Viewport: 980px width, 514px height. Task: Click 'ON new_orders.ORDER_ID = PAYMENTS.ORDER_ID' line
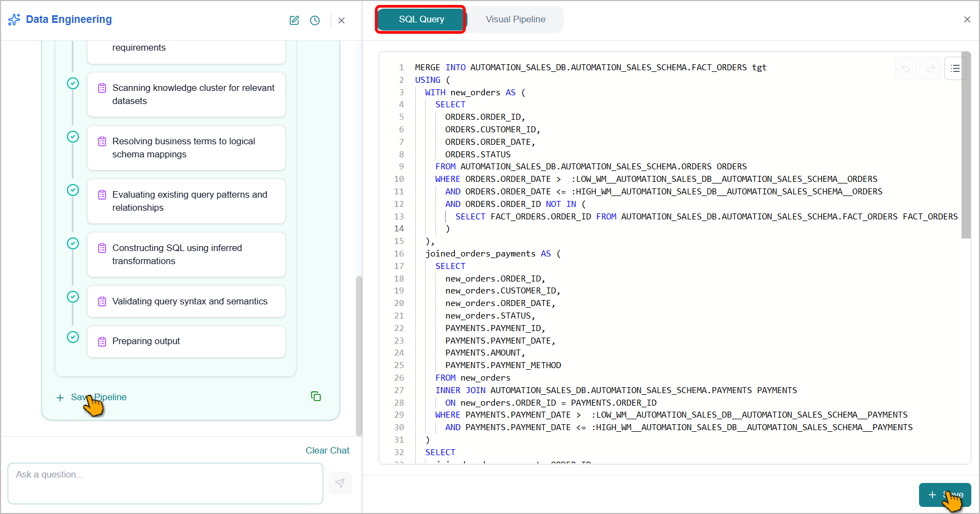pos(551,403)
